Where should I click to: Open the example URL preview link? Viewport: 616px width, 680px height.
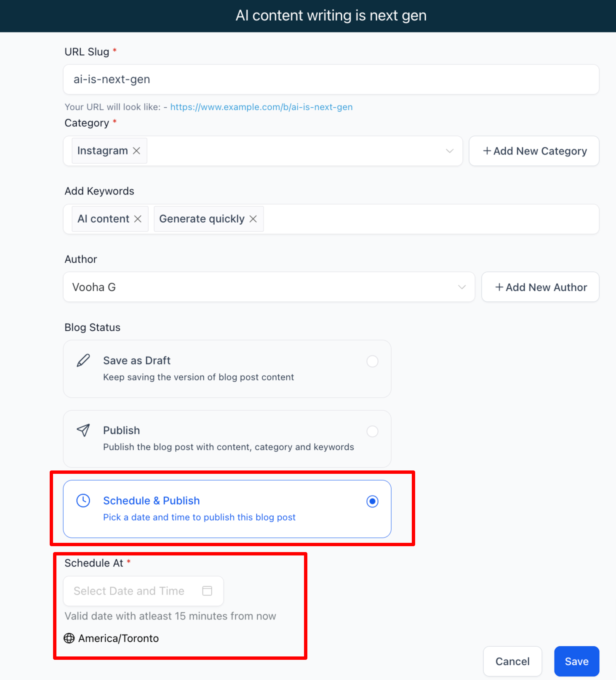[261, 107]
